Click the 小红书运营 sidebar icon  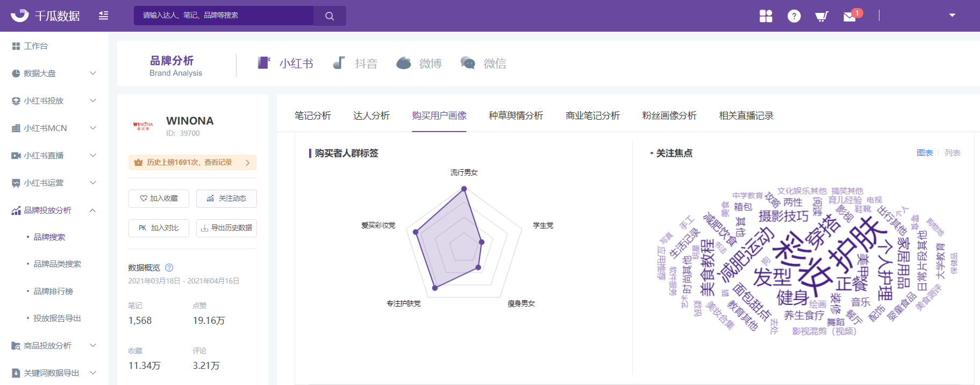click(x=16, y=183)
